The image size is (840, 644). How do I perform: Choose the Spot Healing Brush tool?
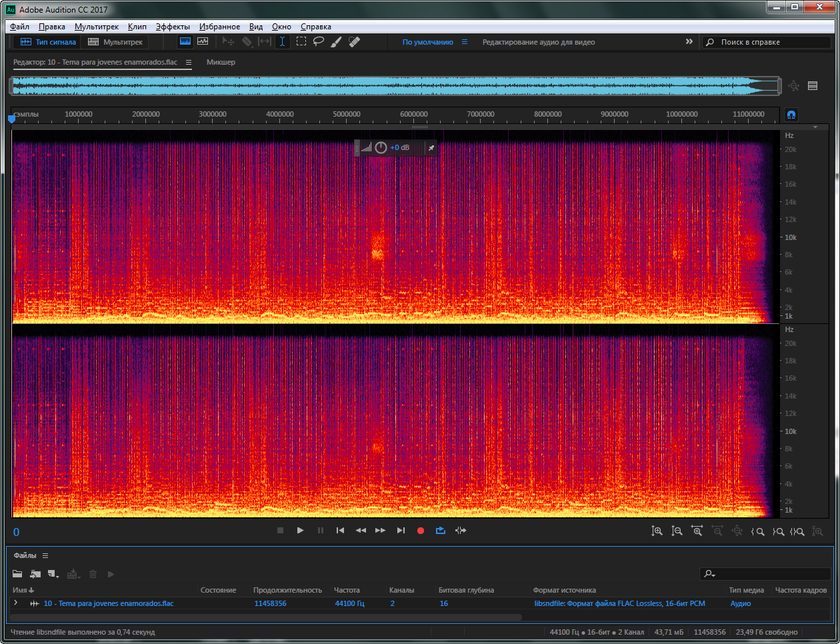[355, 41]
